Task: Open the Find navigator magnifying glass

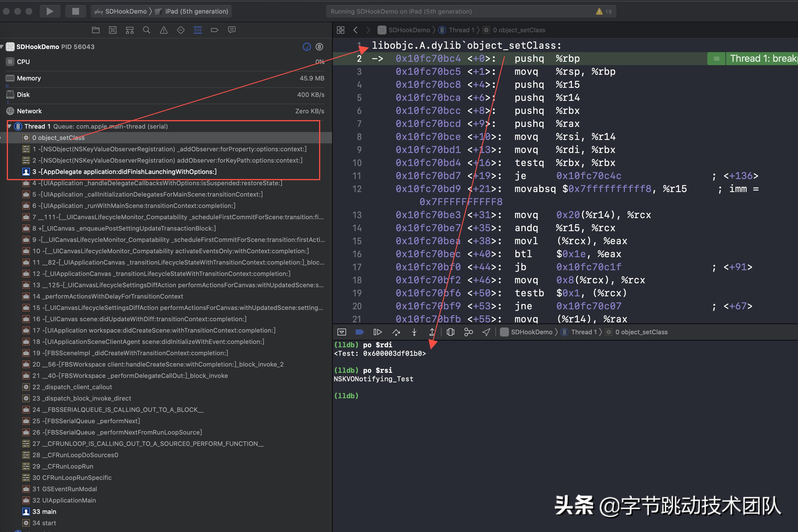Action: 147,30
